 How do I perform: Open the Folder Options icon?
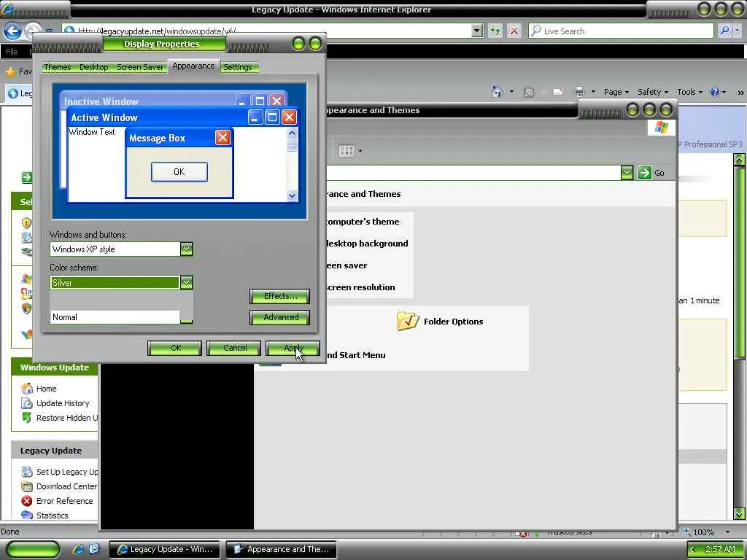[x=407, y=321]
